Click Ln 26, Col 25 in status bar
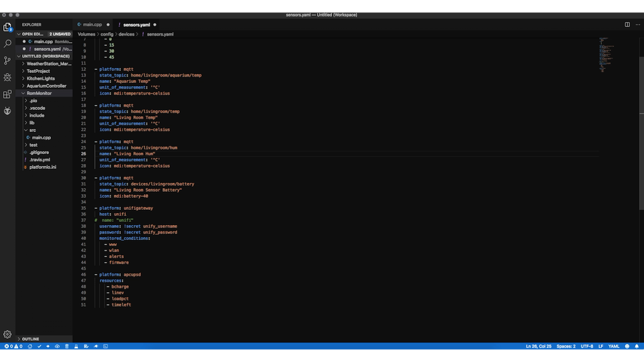This screenshot has height=362, width=644. coord(538,346)
